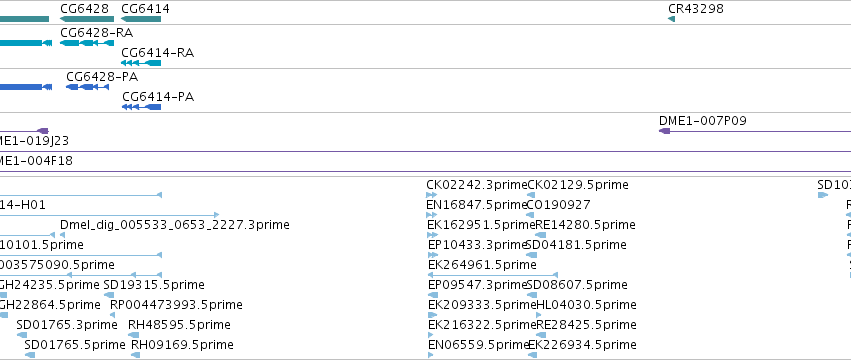
Task: Click the DME1-019J23 purple clone end
Action: click(x=43, y=131)
